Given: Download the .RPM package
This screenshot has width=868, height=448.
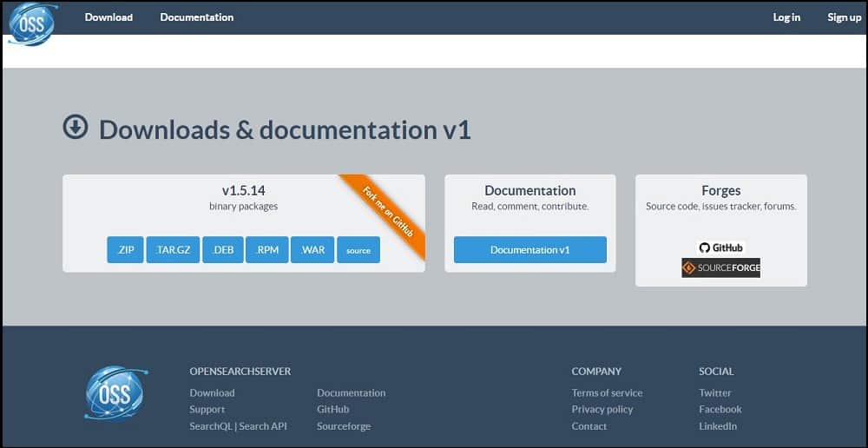Looking at the screenshot, I should tap(266, 250).
